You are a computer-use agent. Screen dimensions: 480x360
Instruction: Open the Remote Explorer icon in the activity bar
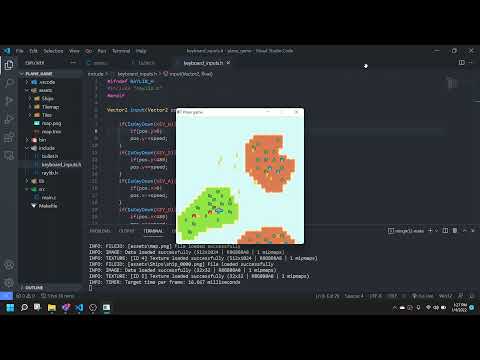point(9,155)
